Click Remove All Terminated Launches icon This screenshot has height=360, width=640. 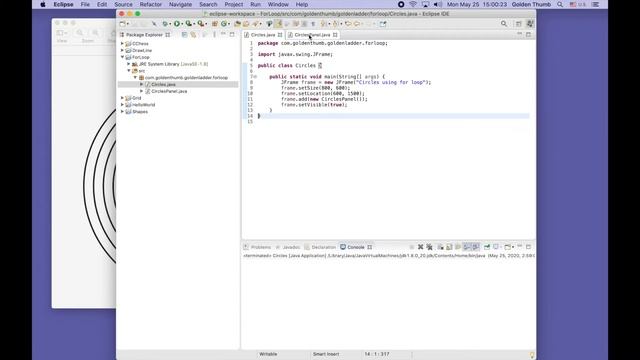429,247
